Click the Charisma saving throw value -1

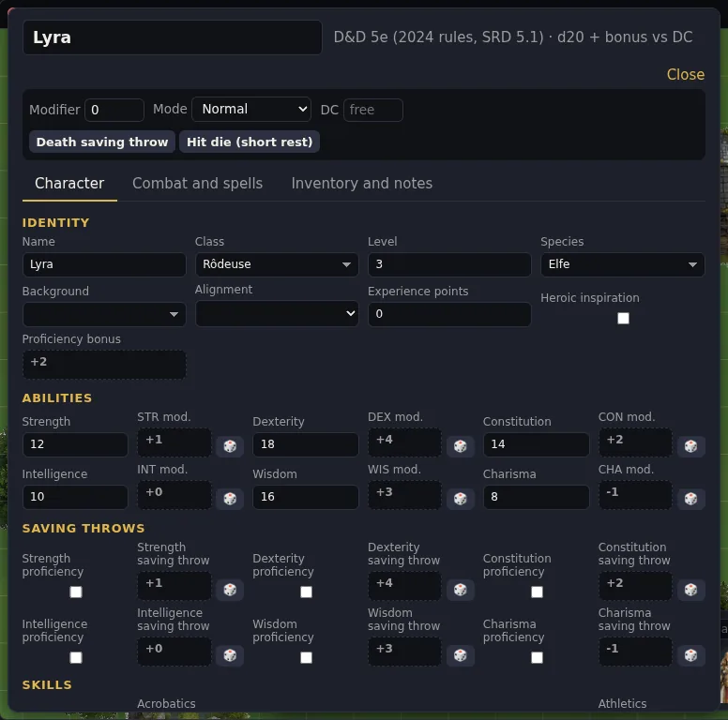(x=635, y=652)
